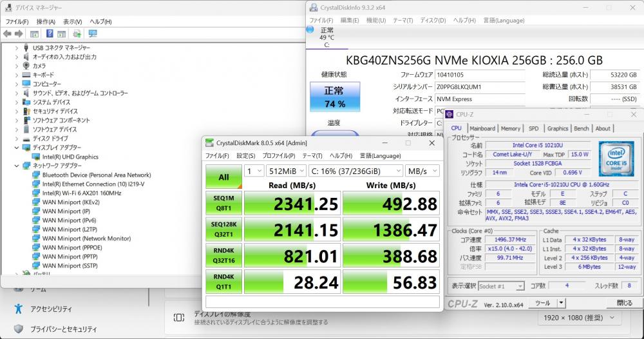The width and height of the screenshot is (644, 339).
Task: Click the printer icon in Device Manager toolbar
Action: pyautogui.click(x=77, y=34)
